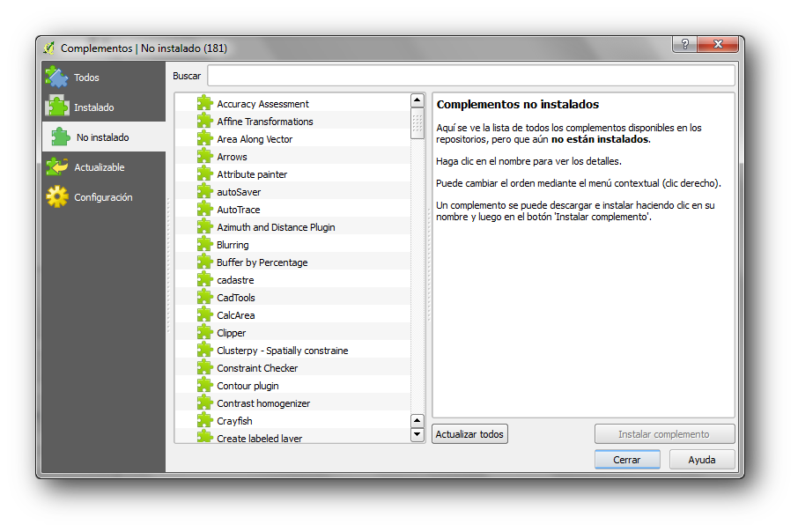Click the Cerrar button
Image resolution: width=798 pixels, height=532 pixels.
click(627, 460)
